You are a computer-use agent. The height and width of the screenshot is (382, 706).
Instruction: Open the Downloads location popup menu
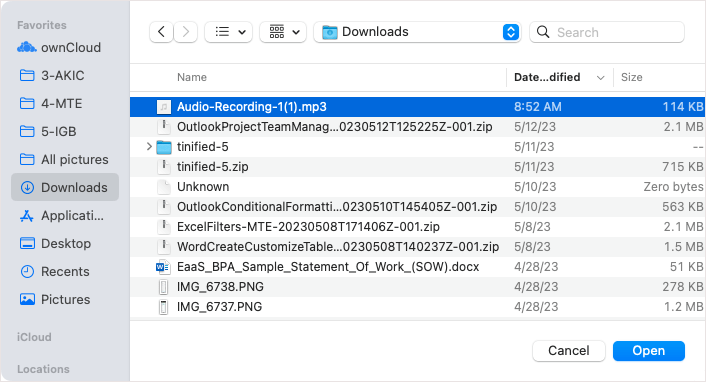tap(417, 32)
